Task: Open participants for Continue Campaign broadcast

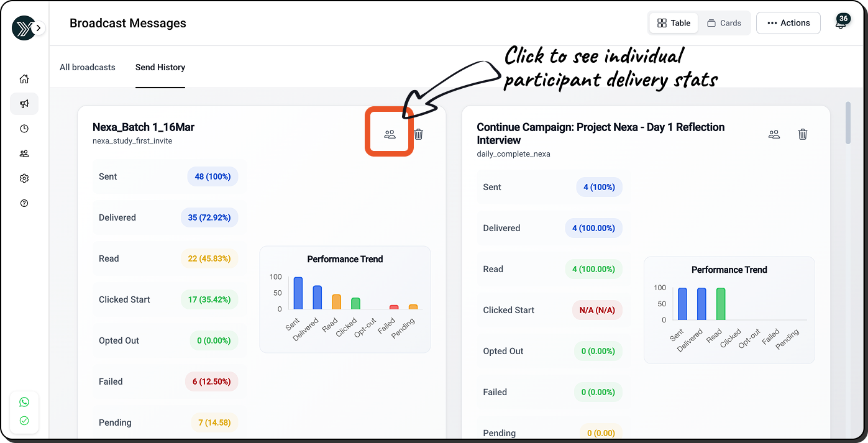Action: 774,134
